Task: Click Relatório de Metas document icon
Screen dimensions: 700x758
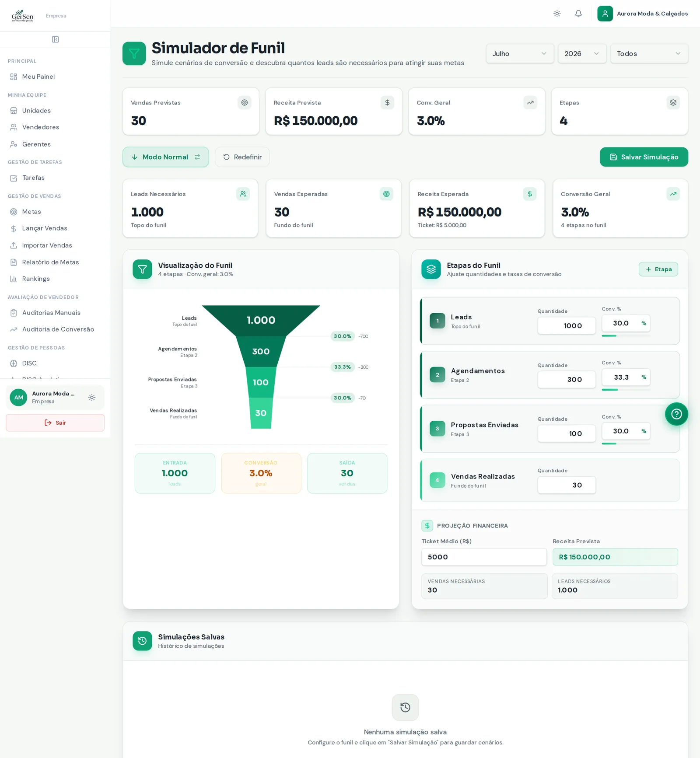Action: pos(14,262)
